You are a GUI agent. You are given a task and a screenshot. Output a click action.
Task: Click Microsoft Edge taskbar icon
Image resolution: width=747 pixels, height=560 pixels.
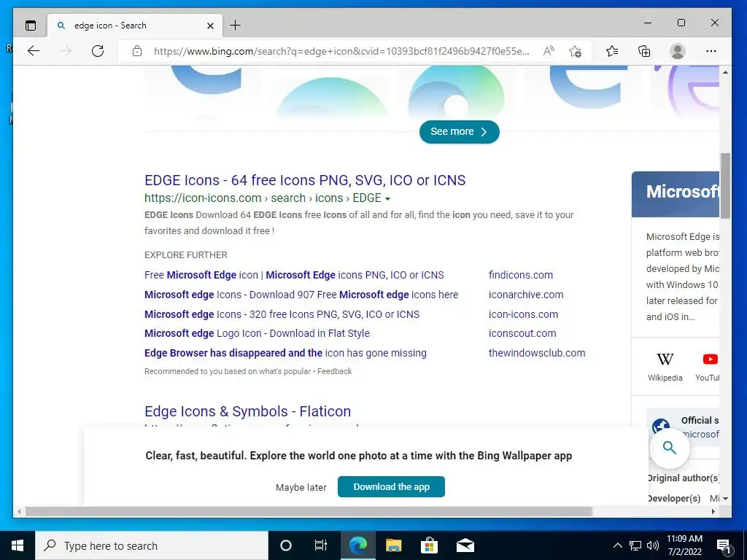pyautogui.click(x=357, y=545)
